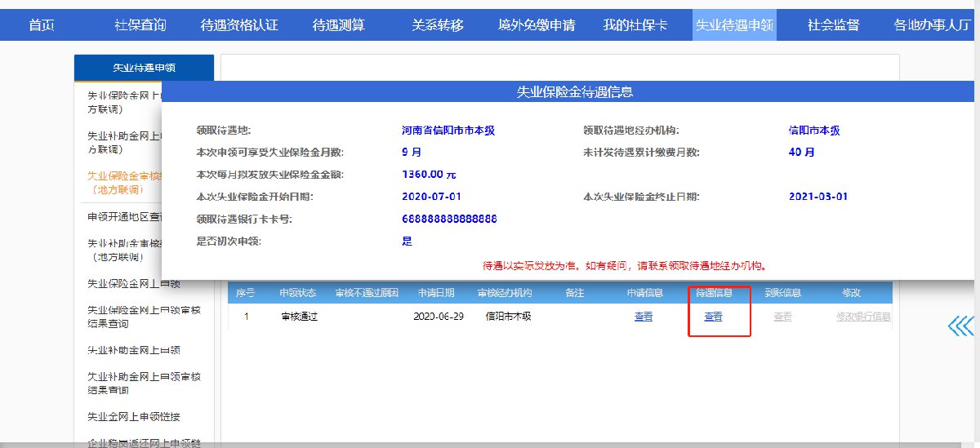The image size is (980, 448).
Task: Select orange highlighted 失业保险金审核 sidebar item
Action: (124, 182)
